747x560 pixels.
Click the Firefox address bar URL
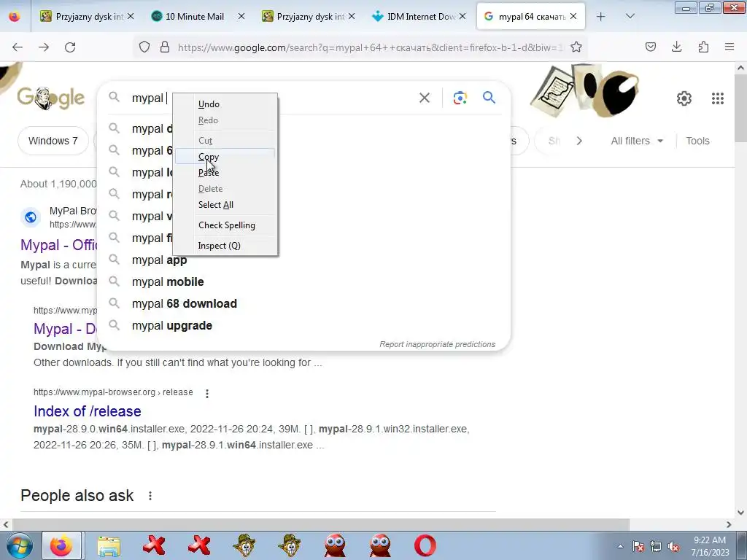point(368,47)
